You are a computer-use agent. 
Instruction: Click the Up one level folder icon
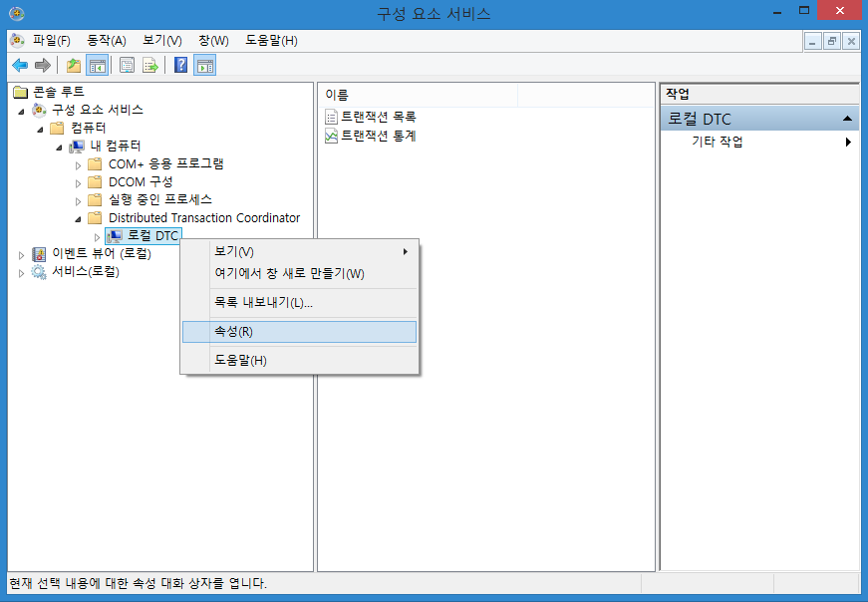(x=74, y=66)
